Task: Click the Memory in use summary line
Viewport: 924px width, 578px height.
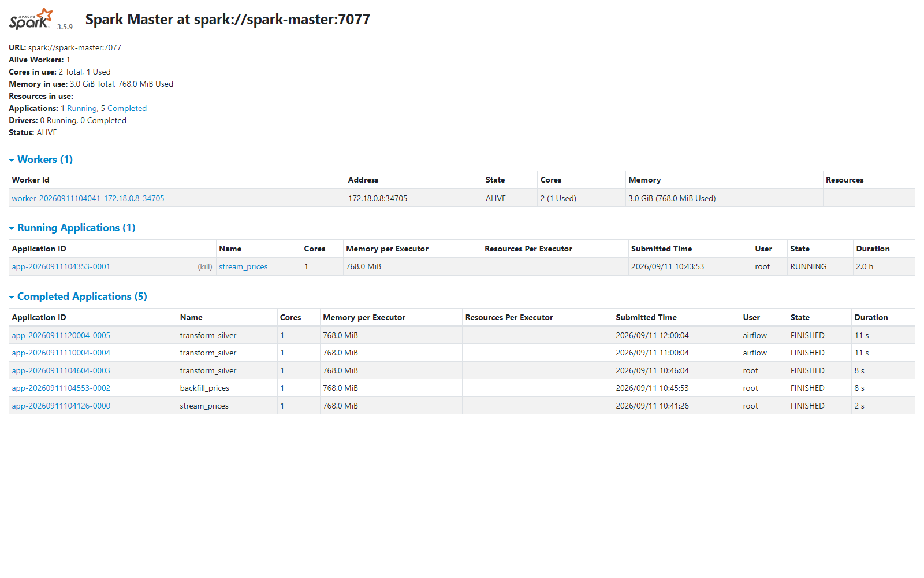Action: click(91, 84)
